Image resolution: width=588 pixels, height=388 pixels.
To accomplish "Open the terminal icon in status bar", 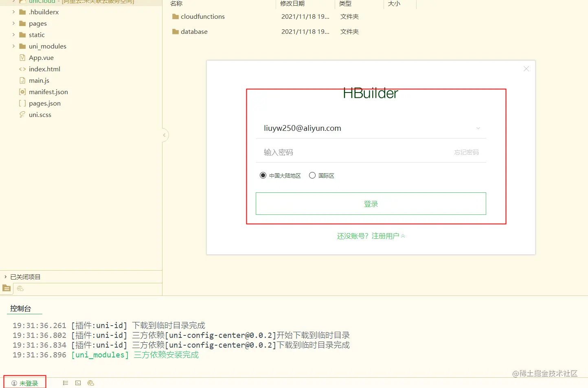I will click(x=78, y=383).
